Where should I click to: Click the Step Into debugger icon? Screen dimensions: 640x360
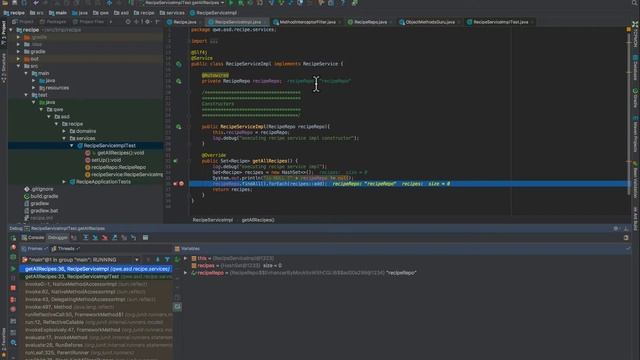tap(95, 238)
